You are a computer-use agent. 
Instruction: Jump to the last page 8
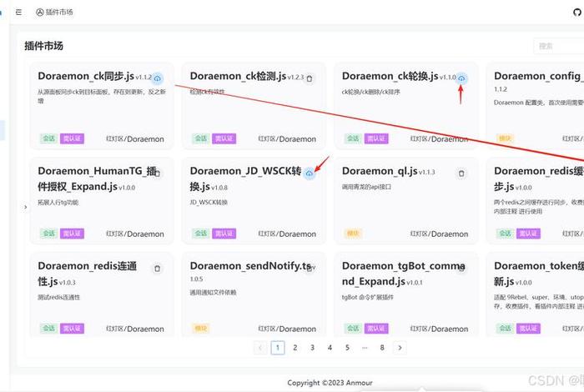tap(382, 348)
